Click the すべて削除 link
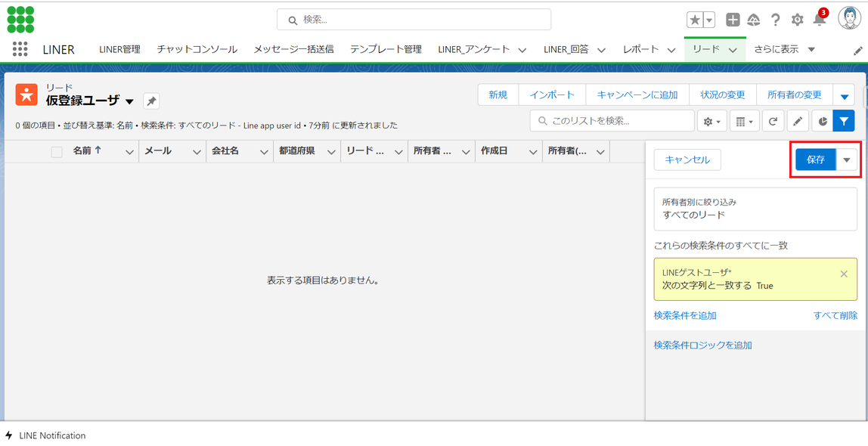This screenshot has height=446, width=868. (835, 315)
